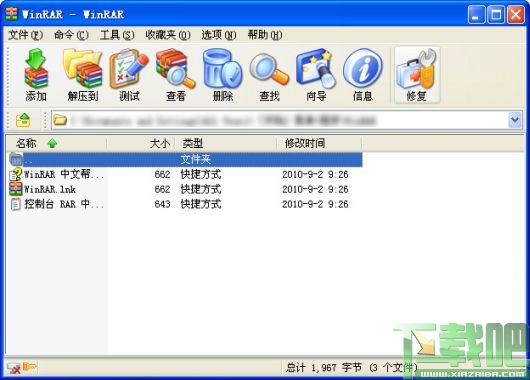The height and width of the screenshot is (380, 530).
Task: Click the 文件夹 type cell
Action: (x=196, y=159)
